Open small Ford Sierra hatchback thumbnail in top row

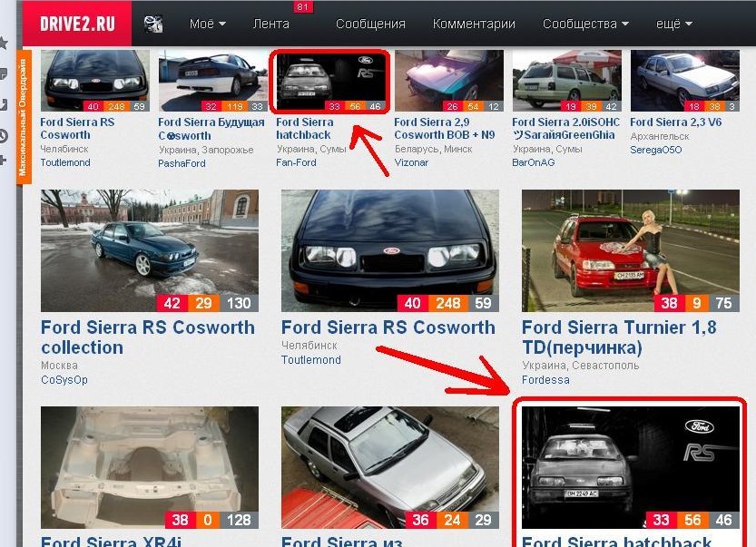pyautogui.click(x=329, y=82)
